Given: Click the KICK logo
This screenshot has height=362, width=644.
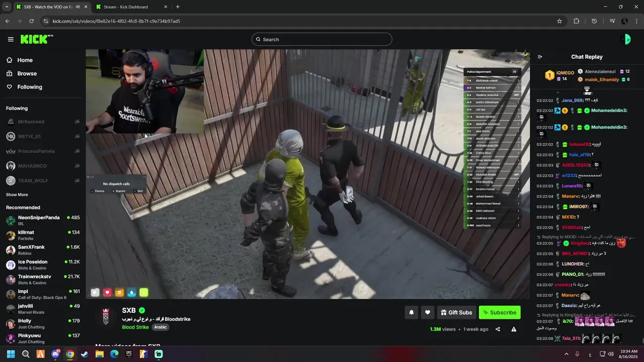Looking at the screenshot, I should (37, 39).
